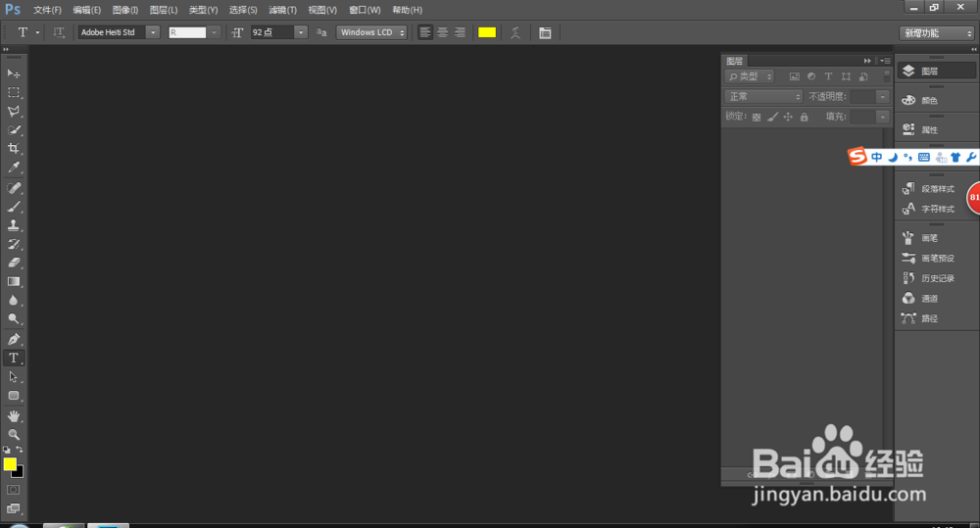Select the Hand tool
Screen dimensions: 980x528
[x=13, y=416]
